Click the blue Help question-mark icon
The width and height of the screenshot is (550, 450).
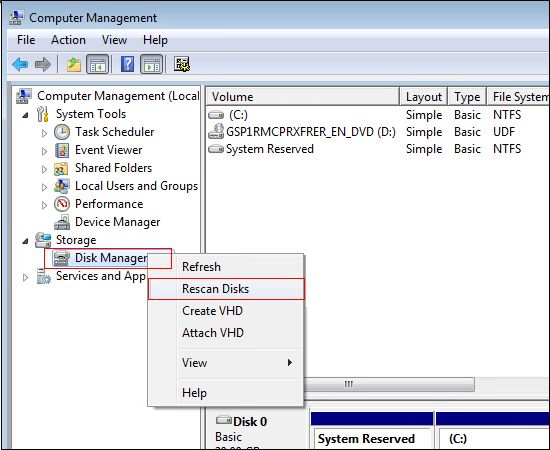click(x=127, y=65)
